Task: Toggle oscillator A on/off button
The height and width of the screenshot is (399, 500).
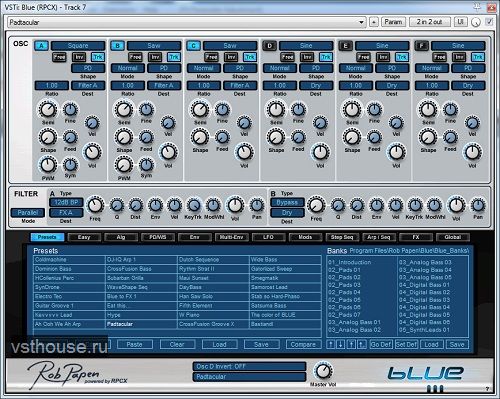Action: (41, 46)
